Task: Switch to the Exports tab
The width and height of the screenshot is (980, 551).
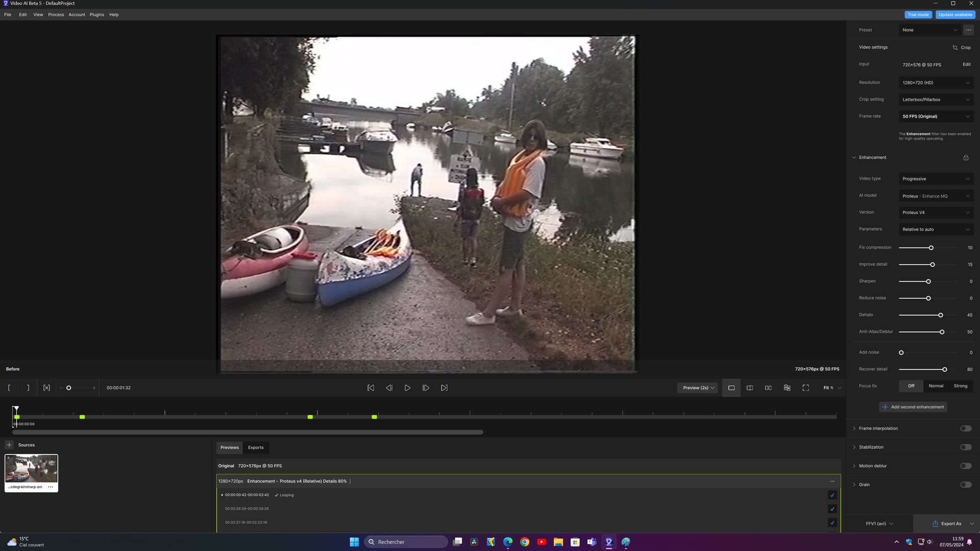Action: [x=256, y=447]
